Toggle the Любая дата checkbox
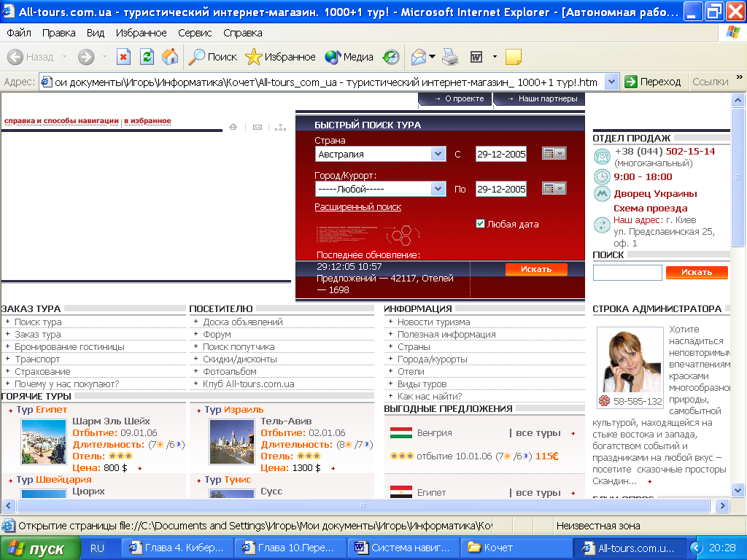 (x=480, y=224)
